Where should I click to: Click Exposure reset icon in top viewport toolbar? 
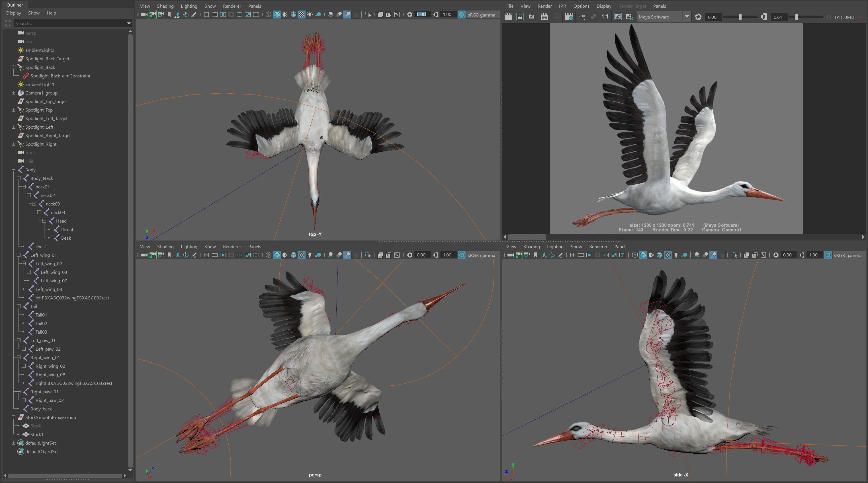410,15
